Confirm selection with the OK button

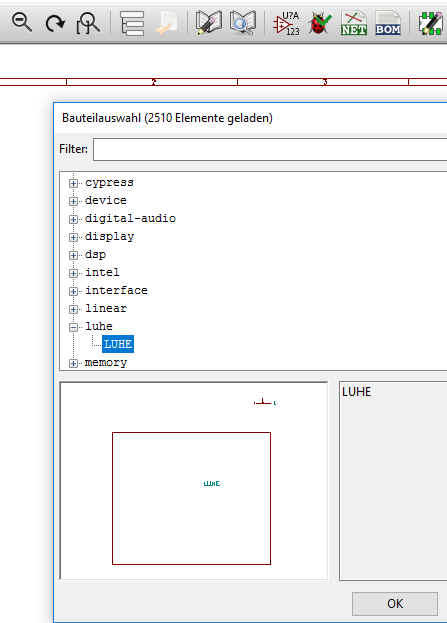(x=395, y=604)
